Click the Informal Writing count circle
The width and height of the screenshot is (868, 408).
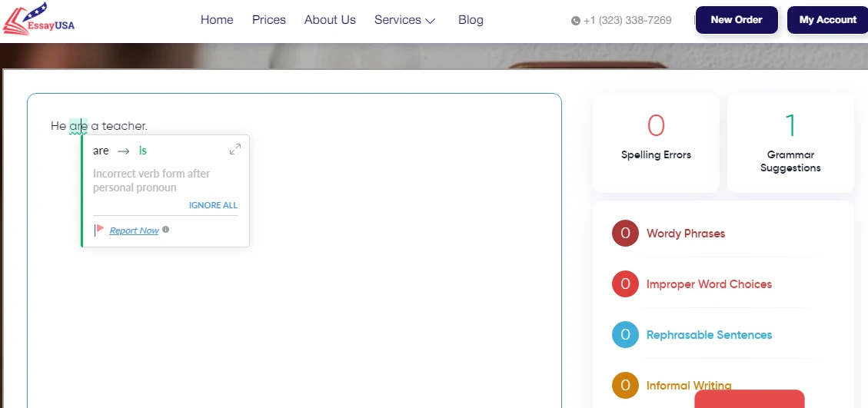tap(625, 386)
